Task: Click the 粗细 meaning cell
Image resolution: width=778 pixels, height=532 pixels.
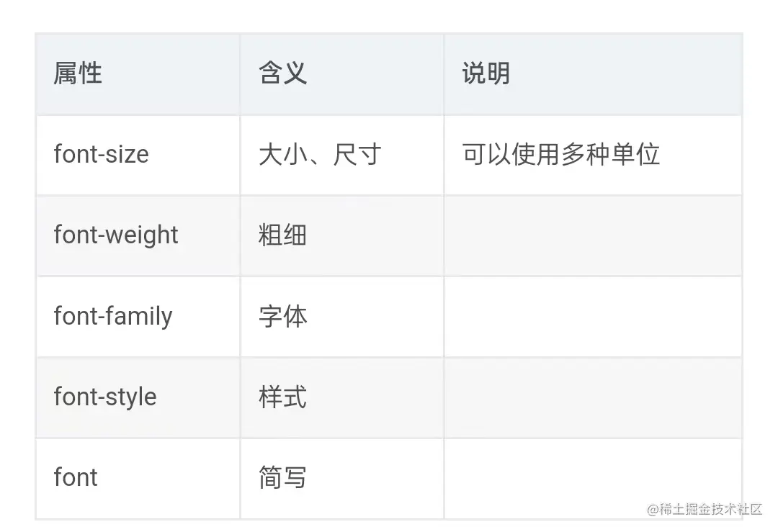Action: point(342,236)
